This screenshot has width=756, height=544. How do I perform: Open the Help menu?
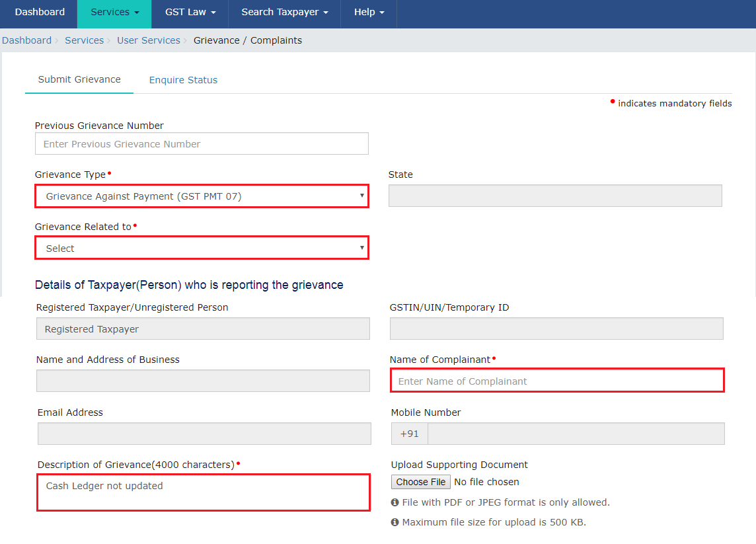point(368,13)
